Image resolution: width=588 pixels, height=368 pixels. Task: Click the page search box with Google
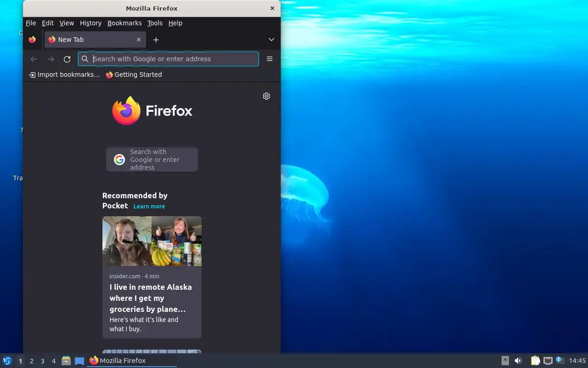click(x=152, y=160)
